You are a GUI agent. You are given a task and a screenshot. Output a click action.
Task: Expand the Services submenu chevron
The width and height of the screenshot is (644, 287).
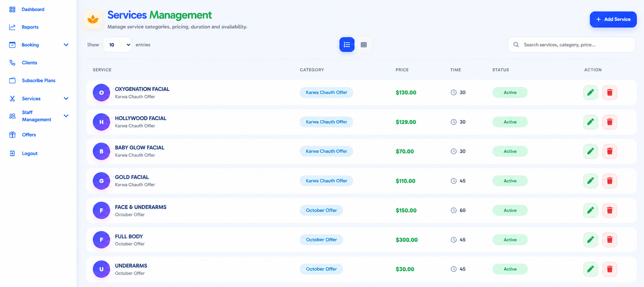point(66,98)
